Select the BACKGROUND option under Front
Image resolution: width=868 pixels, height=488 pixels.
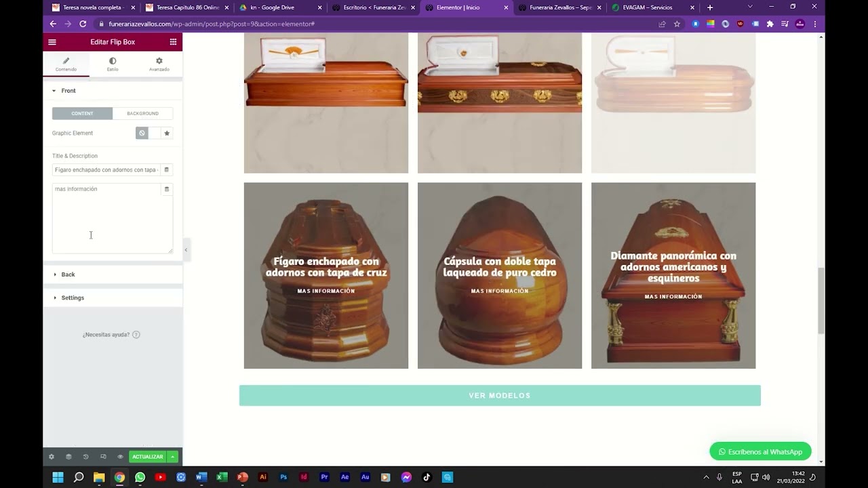tap(142, 113)
